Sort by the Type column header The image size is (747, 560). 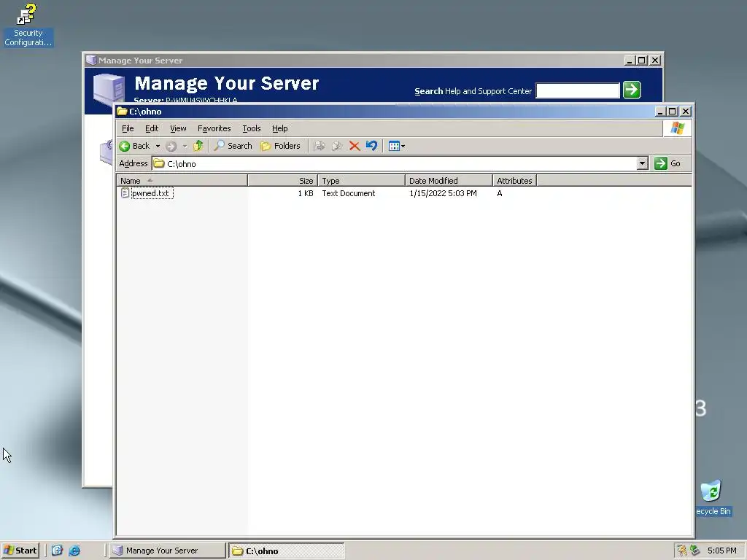tap(361, 181)
